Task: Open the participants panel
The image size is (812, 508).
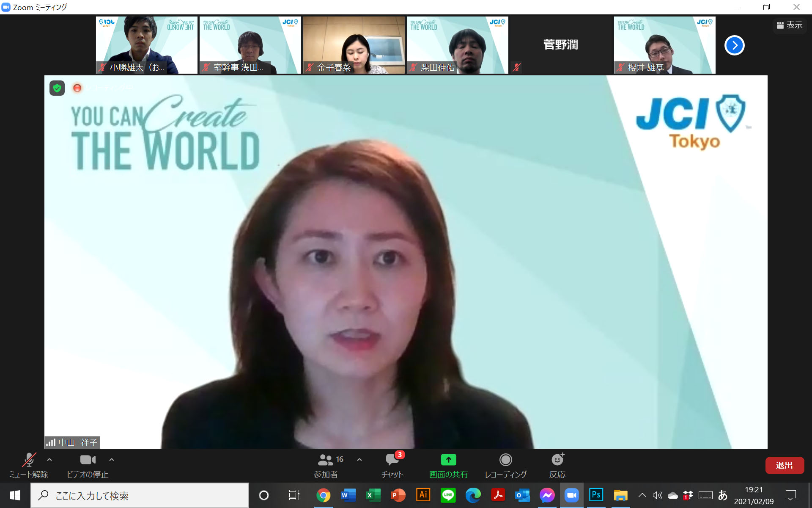Action: tap(326, 465)
